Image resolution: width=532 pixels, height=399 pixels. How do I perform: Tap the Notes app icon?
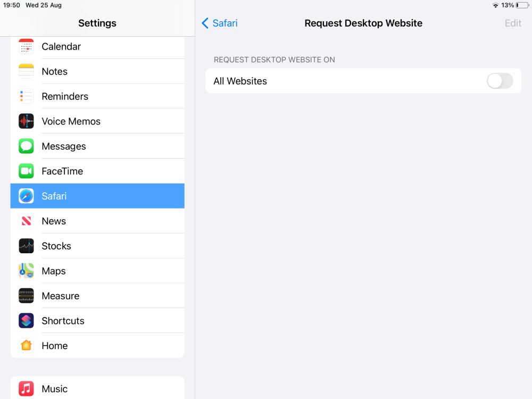pos(26,71)
